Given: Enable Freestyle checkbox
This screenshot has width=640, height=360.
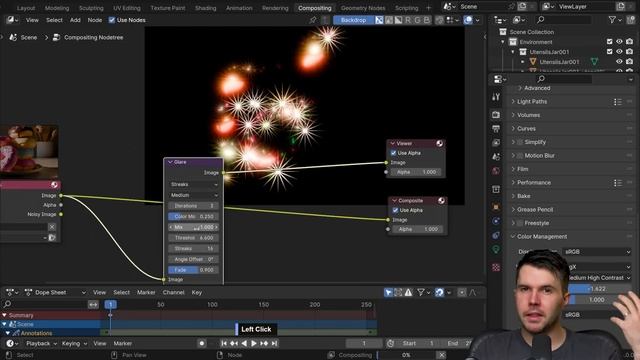Looking at the screenshot, I should [520, 223].
